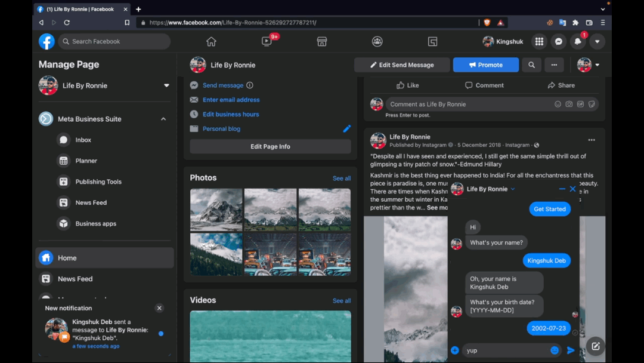Open the Send message info icon
Image resolution: width=644 pixels, height=363 pixels.
(x=250, y=85)
